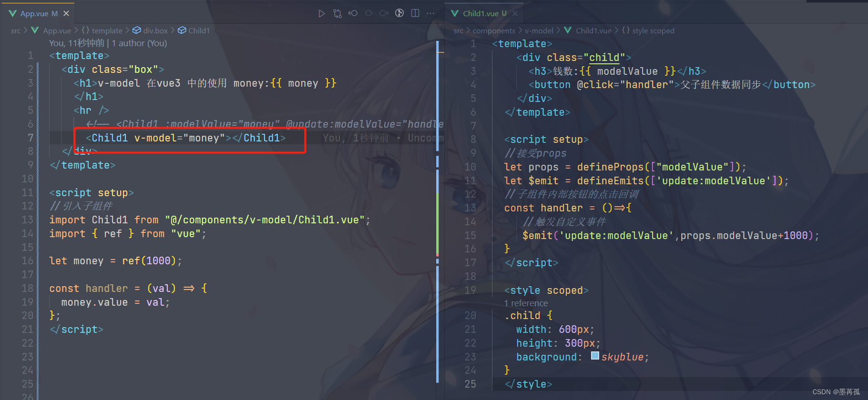Click the inline blame annotation 'You, 1秒钟前'

[x=356, y=138]
